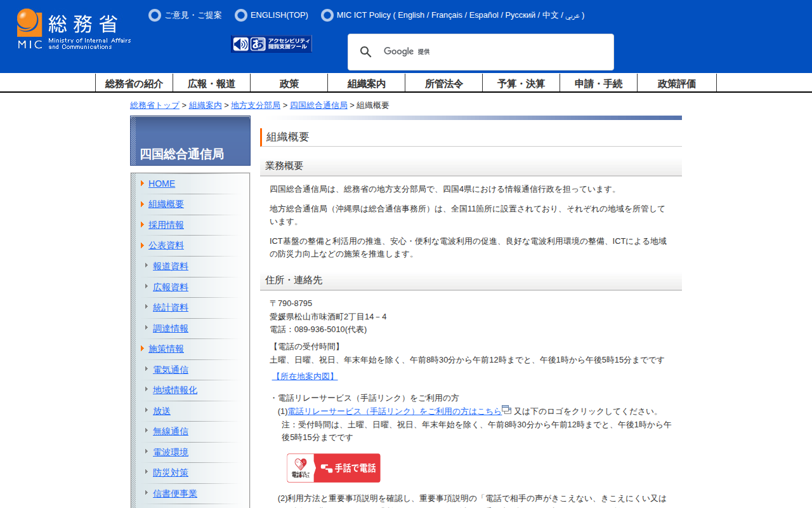The height and width of the screenshot is (508, 812).
Task: Click the circle icon beside MIC ICT Policy
Action: [x=327, y=15]
